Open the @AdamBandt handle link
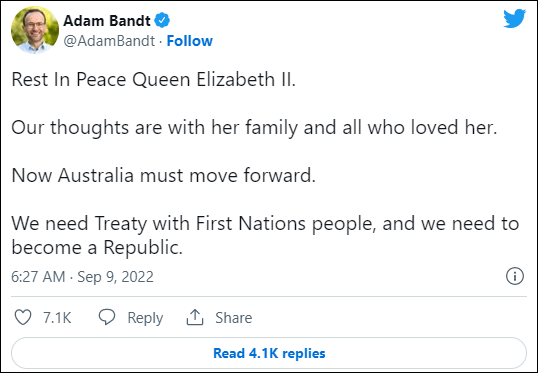 click(109, 41)
